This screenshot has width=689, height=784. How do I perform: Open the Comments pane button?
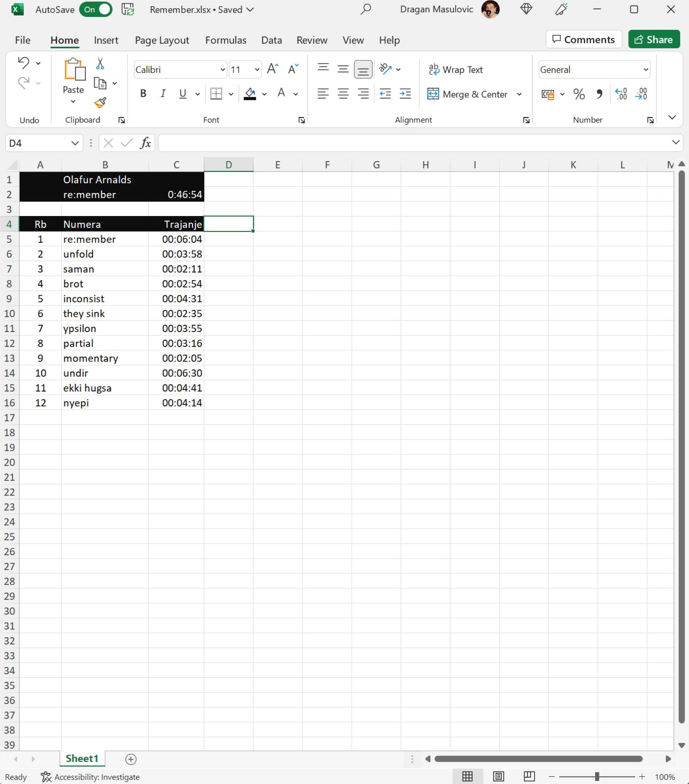pyautogui.click(x=583, y=39)
